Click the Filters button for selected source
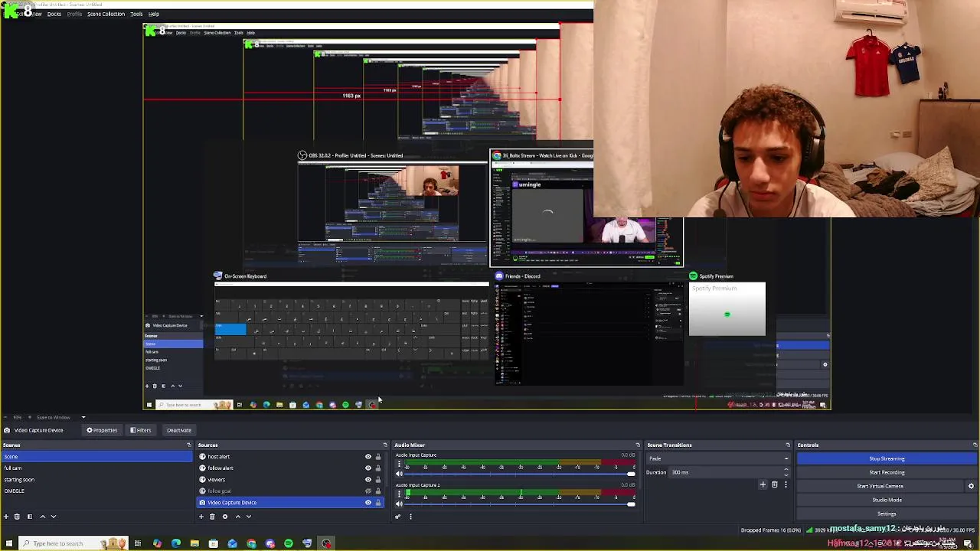Image resolution: width=980 pixels, height=551 pixels. 140,430
